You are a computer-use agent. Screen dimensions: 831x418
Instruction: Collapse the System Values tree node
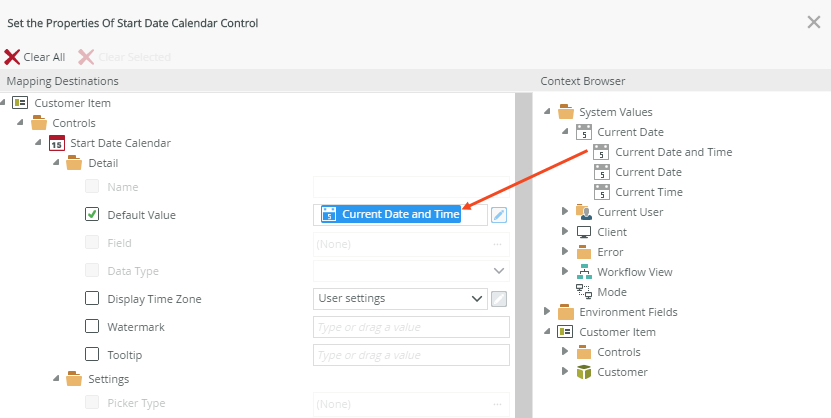coord(546,112)
